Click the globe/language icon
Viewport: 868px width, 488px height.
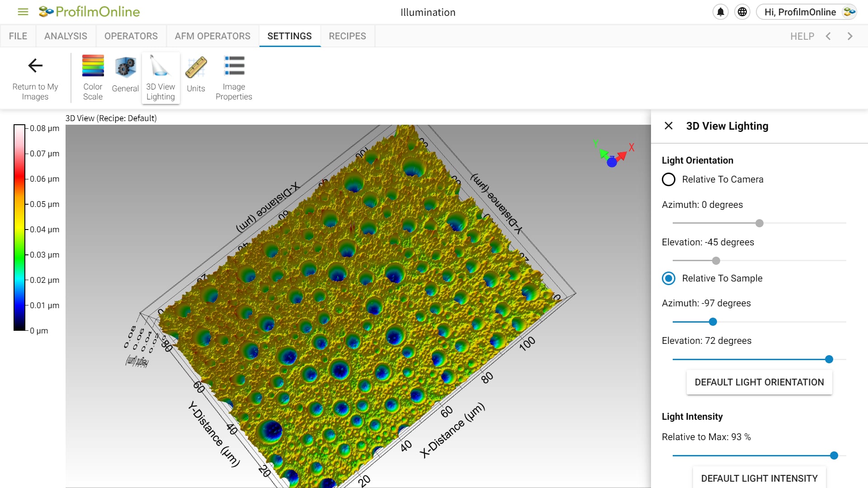pos(742,12)
